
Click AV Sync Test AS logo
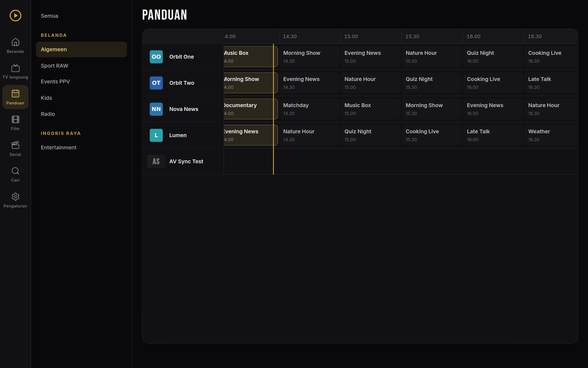(x=156, y=161)
